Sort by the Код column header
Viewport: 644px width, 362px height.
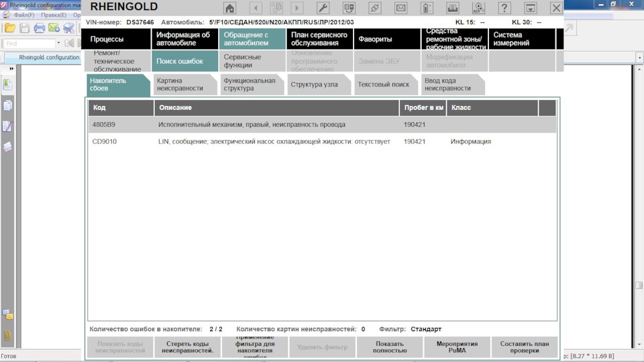pos(121,107)
